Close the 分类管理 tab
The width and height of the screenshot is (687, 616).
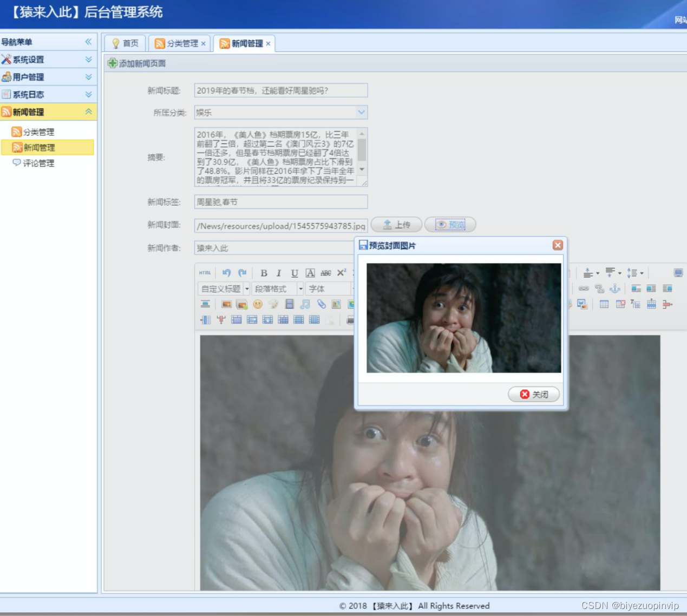tap(204, 44)
